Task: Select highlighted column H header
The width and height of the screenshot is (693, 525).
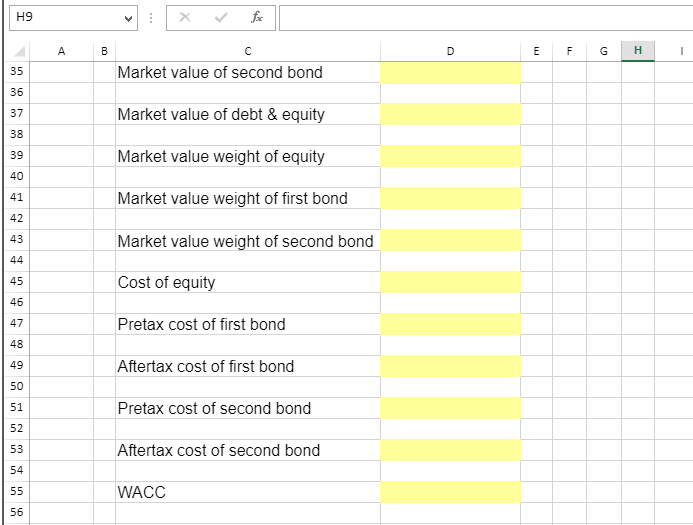Action: [x=638, y=51]
